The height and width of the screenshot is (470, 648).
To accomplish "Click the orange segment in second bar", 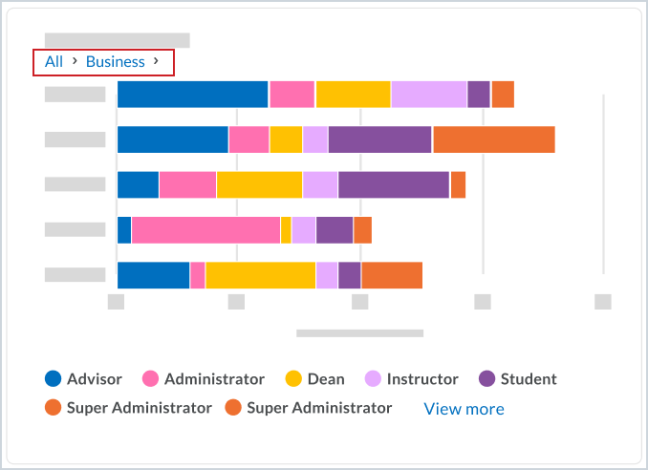I will click(493, 140).
